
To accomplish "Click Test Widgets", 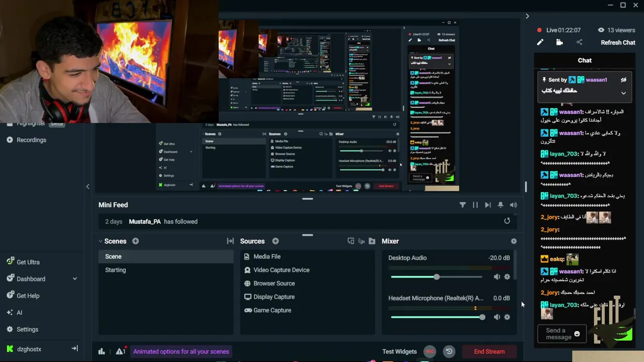I will pyautogui.click(x=399, y=351).
